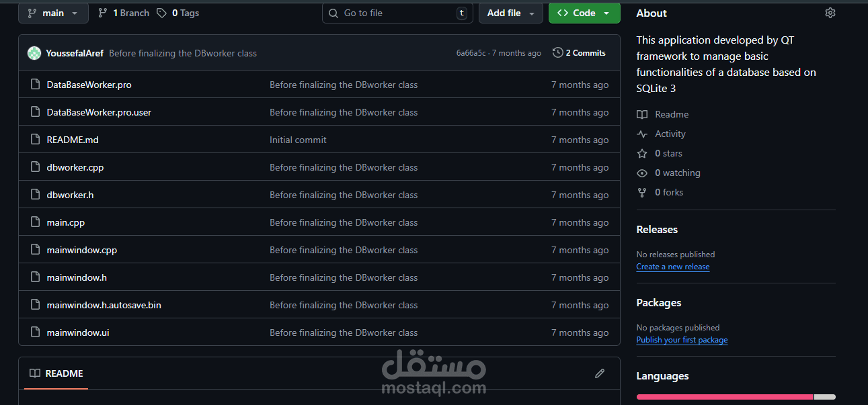Screen dimensions: 868x405
Task: View the 0 Tags page
Action: pyautogui.click(x=177, y=12)
